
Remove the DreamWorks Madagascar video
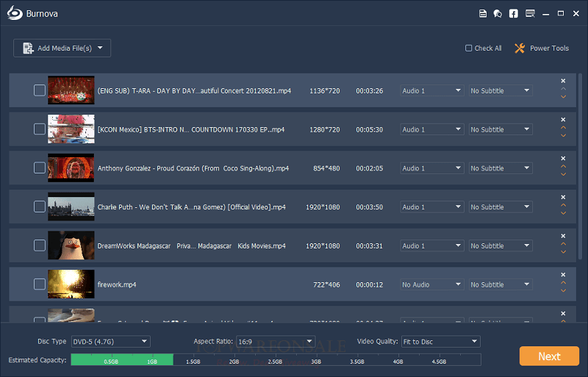click(563, 236)
